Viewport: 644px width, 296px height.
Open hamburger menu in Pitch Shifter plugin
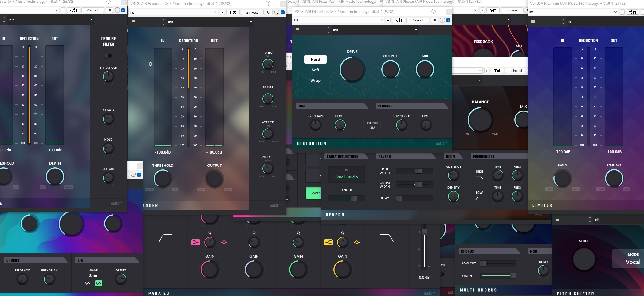pos(557,219)
